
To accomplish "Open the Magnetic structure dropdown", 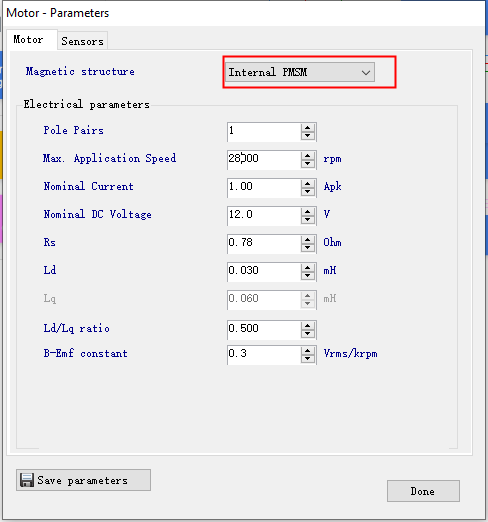I will [x=300, y=72].
